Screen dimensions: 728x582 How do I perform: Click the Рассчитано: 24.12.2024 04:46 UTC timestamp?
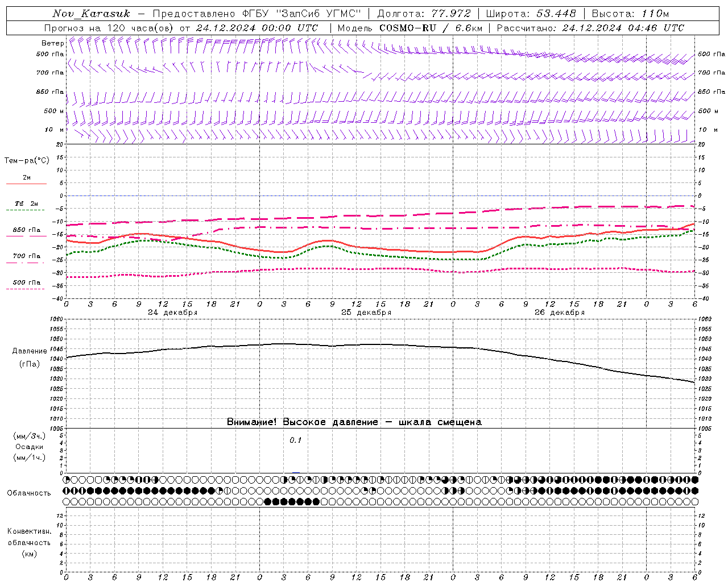[x=591, y=28]
